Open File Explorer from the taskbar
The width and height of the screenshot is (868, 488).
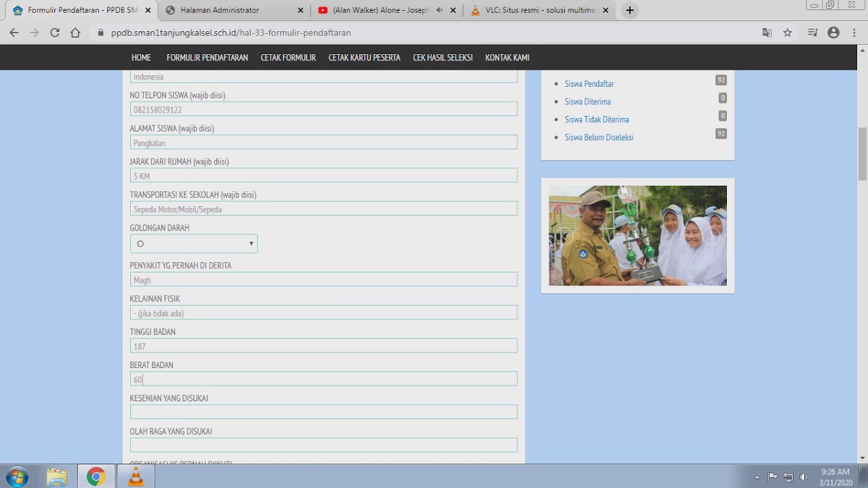click(57, 477)
